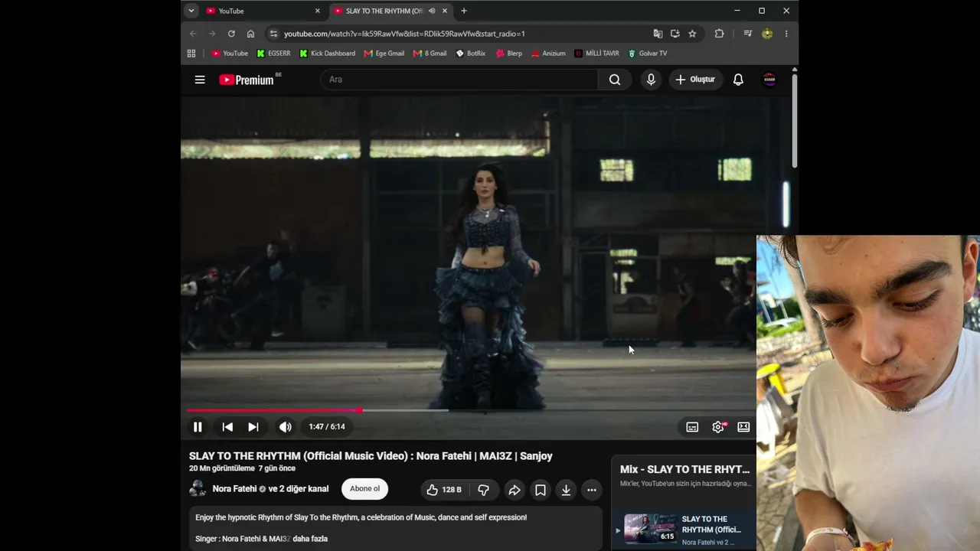Open the Chrome three-dot menu

786,34
